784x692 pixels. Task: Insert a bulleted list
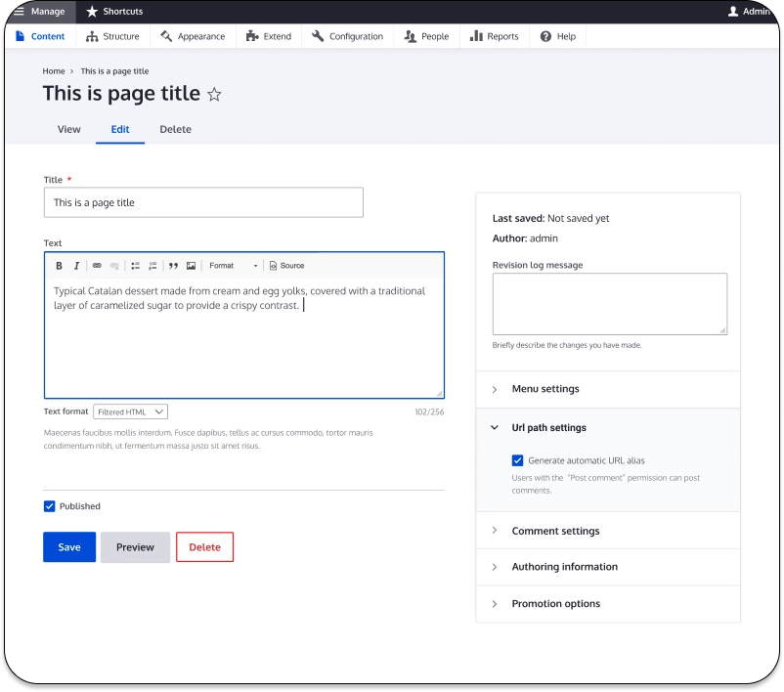[x=136, y=266]
